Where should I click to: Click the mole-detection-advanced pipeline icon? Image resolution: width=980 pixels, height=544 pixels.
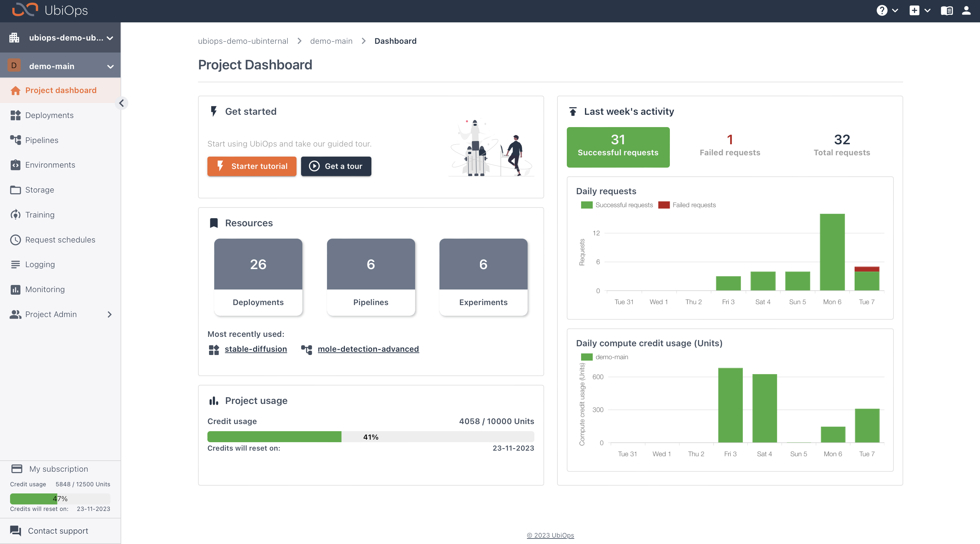pos(307,349)
